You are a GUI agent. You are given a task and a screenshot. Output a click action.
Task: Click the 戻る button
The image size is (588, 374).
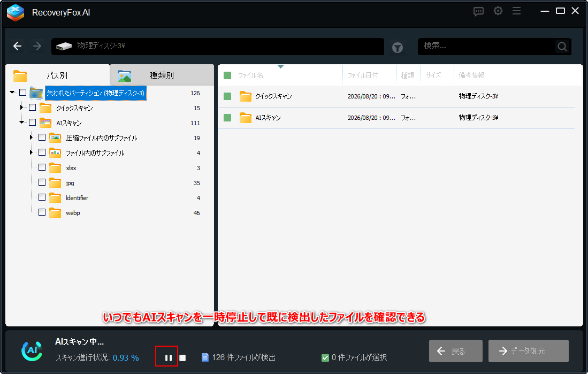coord(456,351)
